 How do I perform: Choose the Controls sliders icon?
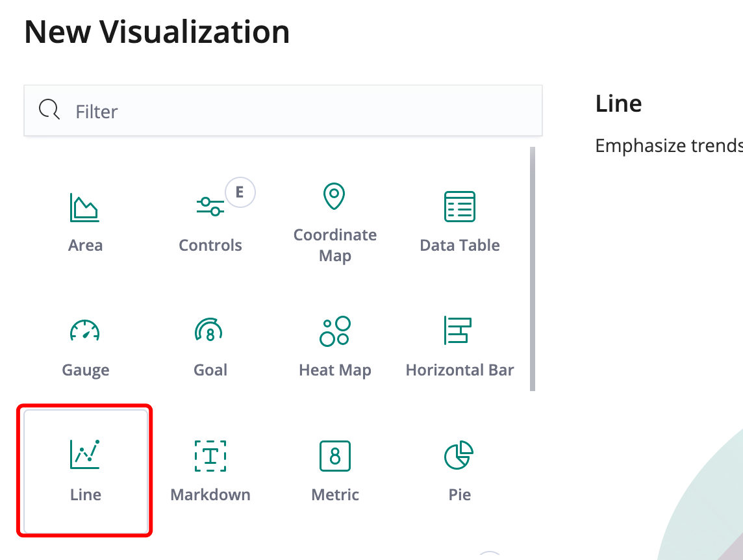coord(210,207)
